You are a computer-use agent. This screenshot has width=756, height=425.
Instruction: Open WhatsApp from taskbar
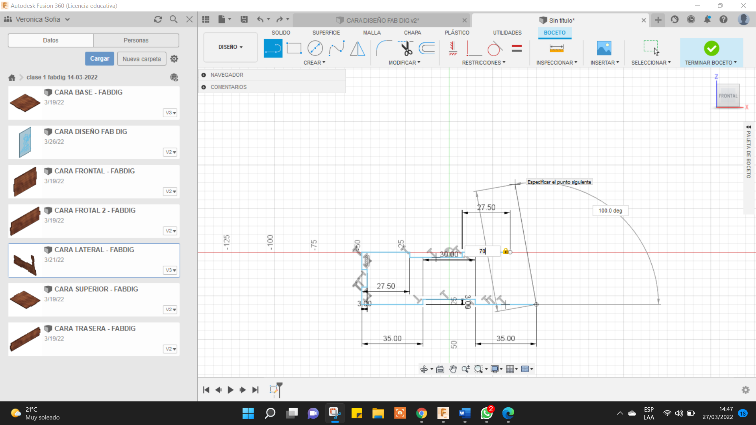[487, 413]
